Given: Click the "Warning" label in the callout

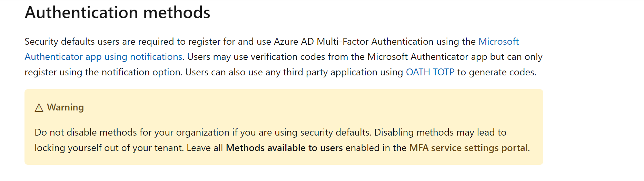Looking at the screenshot, I should 65,107.
